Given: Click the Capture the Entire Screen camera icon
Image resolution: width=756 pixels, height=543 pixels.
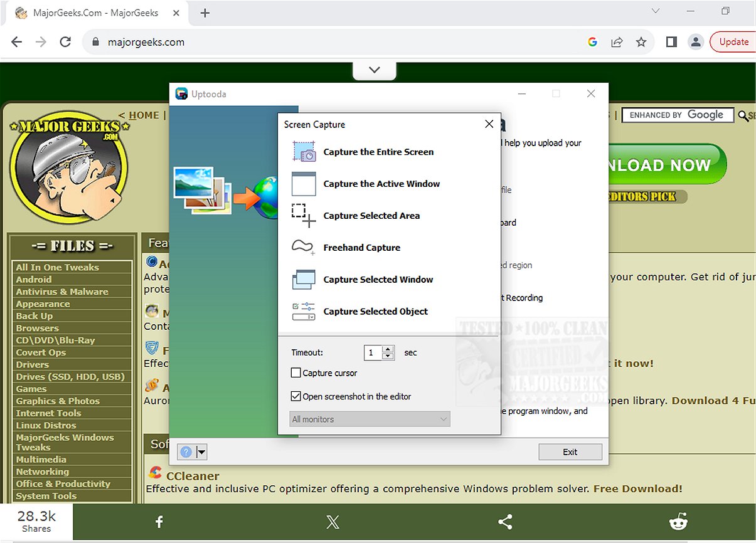Looking at the screenshot, I should point(304,152).
